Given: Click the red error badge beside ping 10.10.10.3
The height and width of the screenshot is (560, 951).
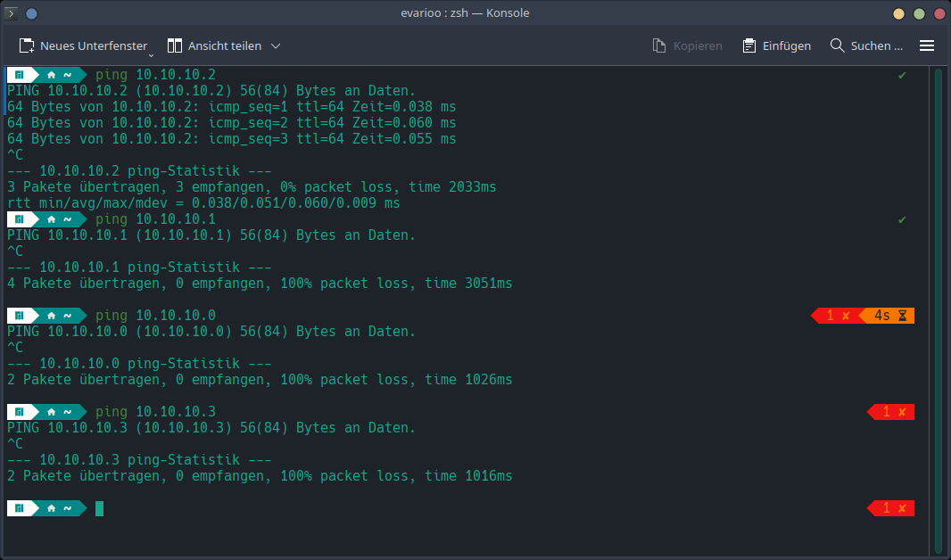Looking at the screenshot, I should click(893, 412).
